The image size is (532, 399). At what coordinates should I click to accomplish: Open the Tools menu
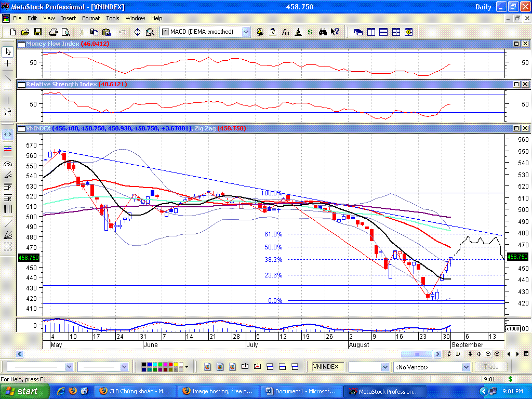coord(113,18)
